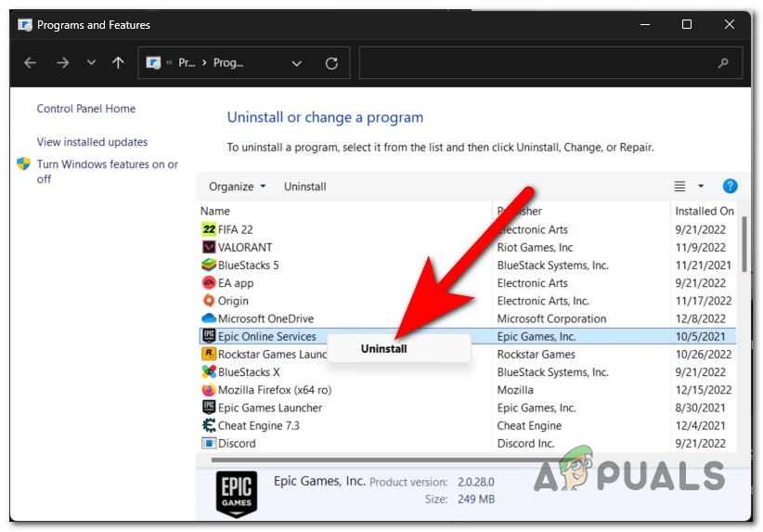Minimize the Programs and Features window
763x532 pixels.
click(645, 24)
